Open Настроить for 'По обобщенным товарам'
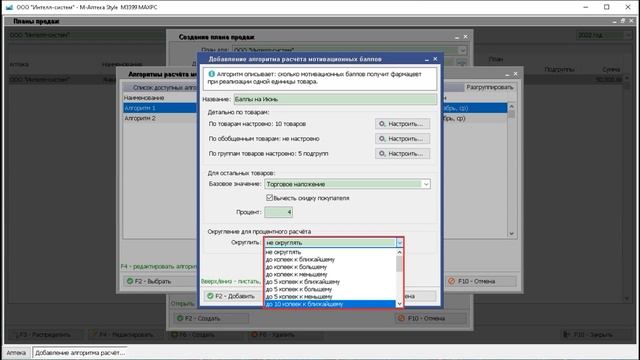 402,139
